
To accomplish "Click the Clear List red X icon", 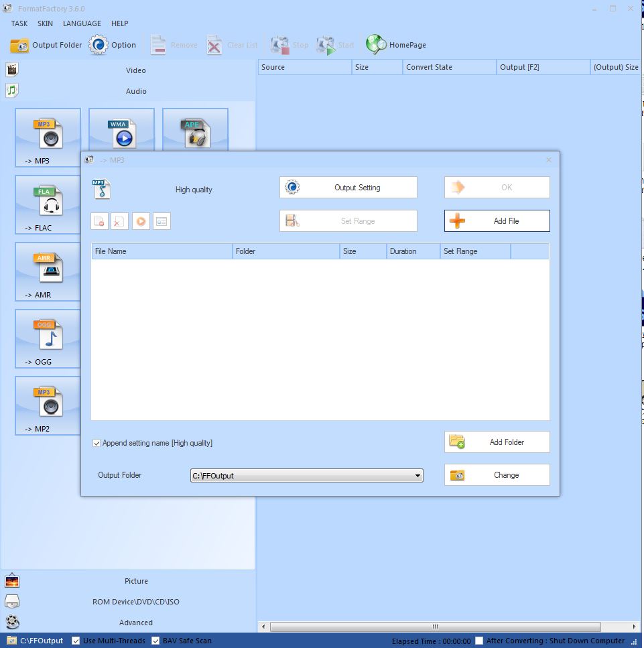I will pyautogui.click(x=214, y=45).
